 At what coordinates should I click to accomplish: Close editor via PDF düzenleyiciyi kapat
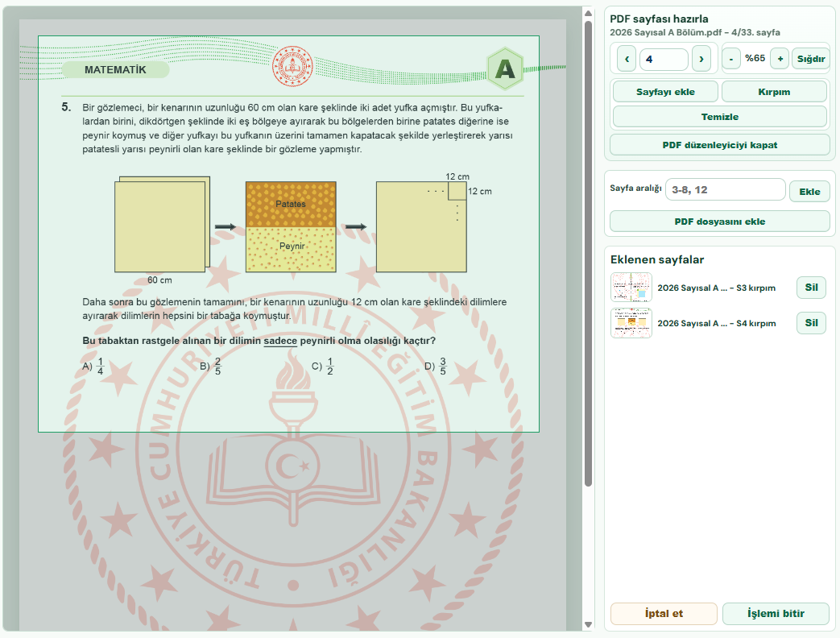tap(719, 145)
